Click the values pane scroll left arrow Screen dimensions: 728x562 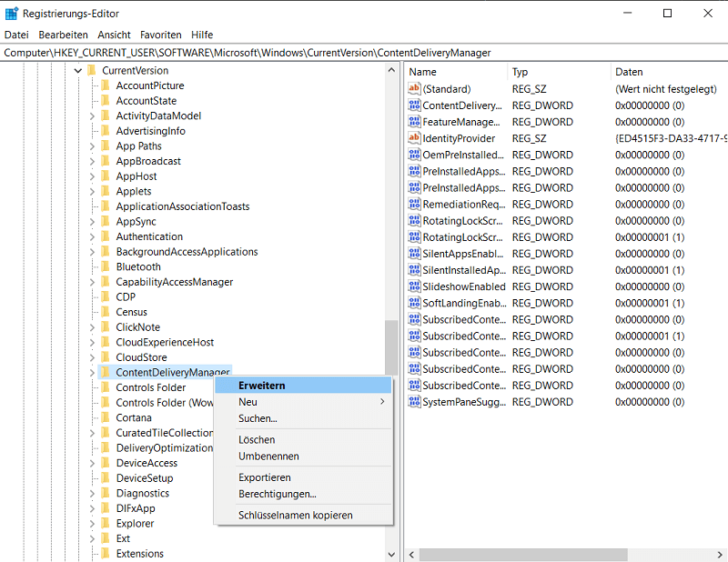(411, 555)
